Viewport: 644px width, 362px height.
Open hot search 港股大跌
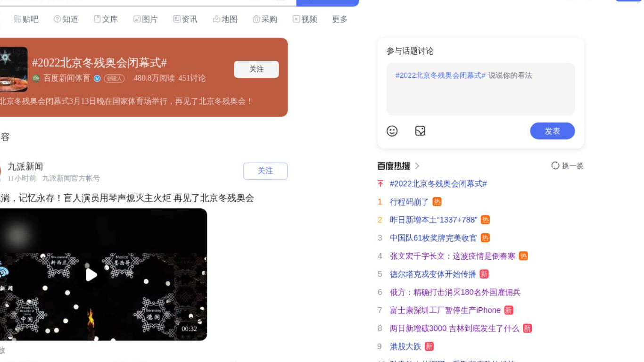[x=405, y=346]
